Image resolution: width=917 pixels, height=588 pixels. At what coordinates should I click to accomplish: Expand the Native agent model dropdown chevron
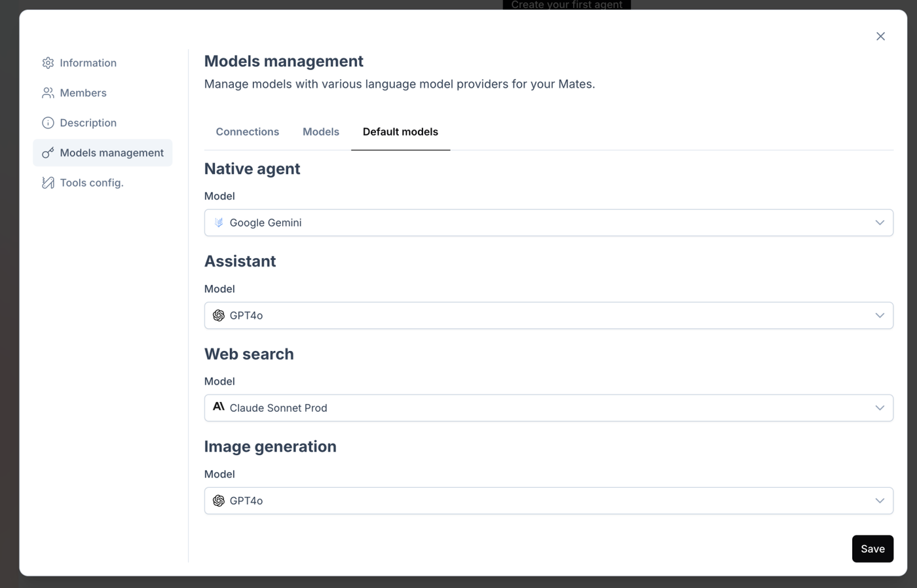click(880, 223)
